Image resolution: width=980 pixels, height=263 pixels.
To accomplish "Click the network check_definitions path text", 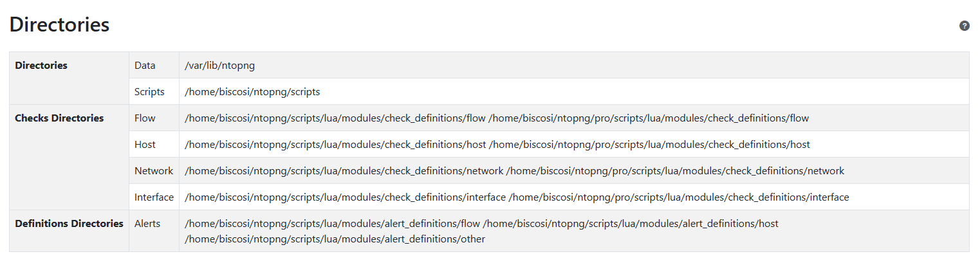I will tap(515, 170).
